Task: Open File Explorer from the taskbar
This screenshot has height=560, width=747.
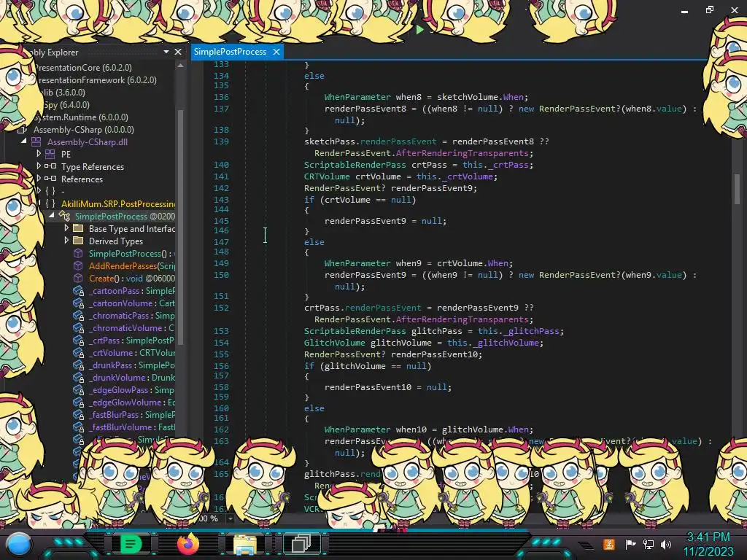Action: click(x=245, y=544)
